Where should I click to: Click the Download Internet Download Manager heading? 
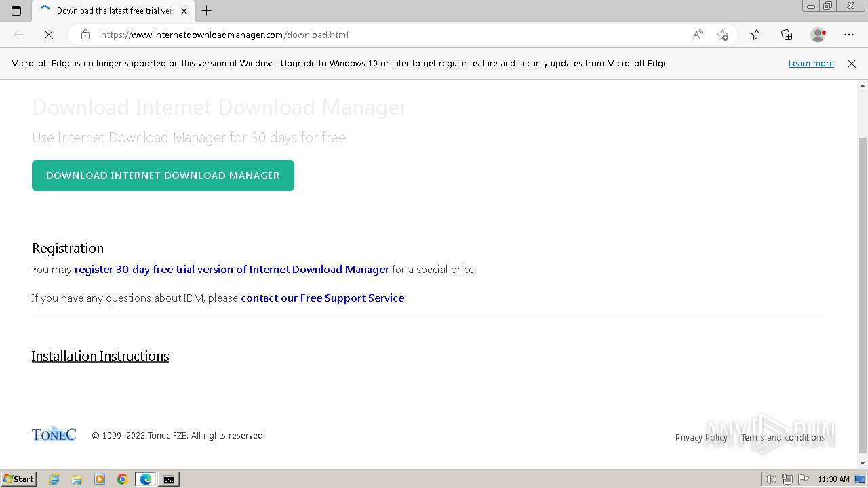pyautogui.click(x=220, y=107)
